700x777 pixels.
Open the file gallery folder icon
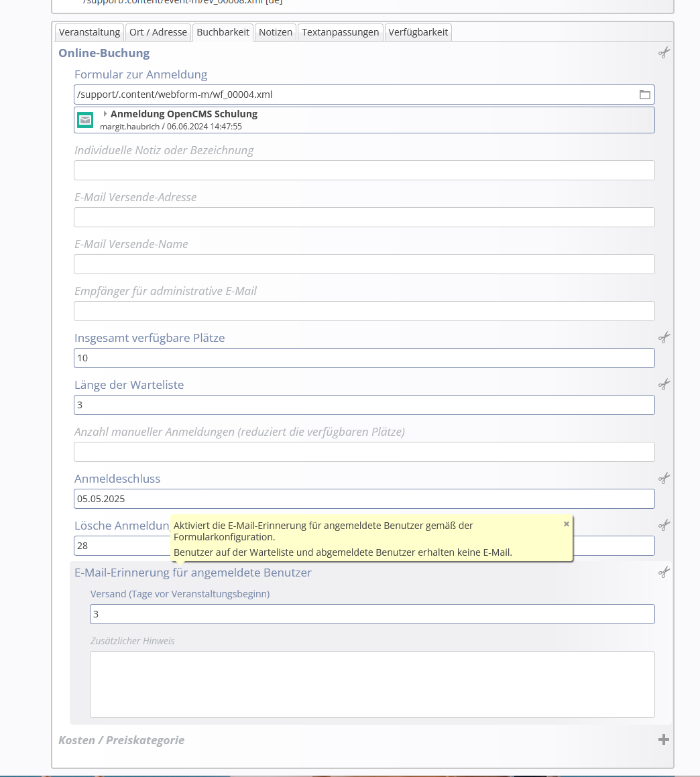coord(644,95)
